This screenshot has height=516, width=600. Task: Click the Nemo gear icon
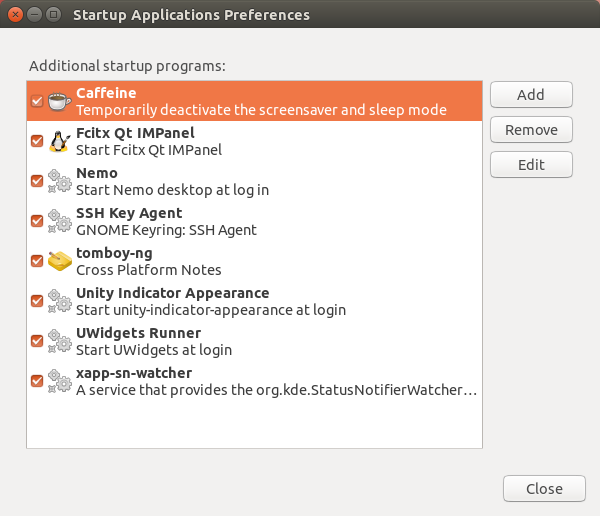click(59, 181)
